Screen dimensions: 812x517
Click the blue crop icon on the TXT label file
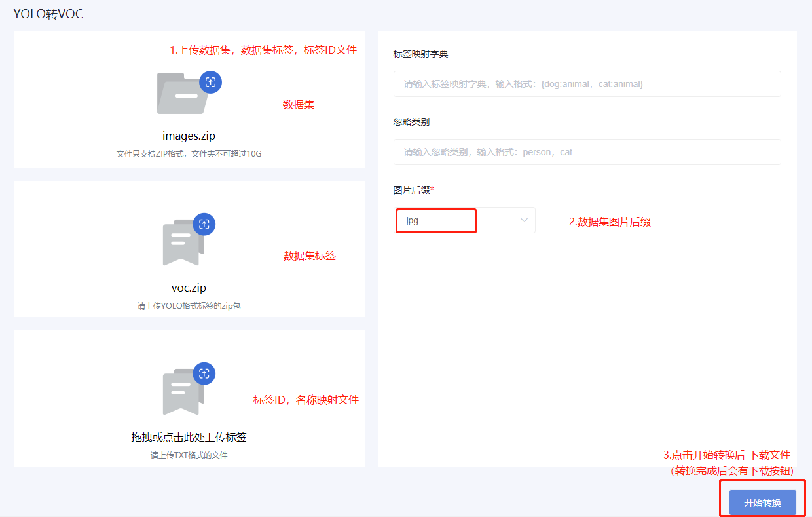204,373
